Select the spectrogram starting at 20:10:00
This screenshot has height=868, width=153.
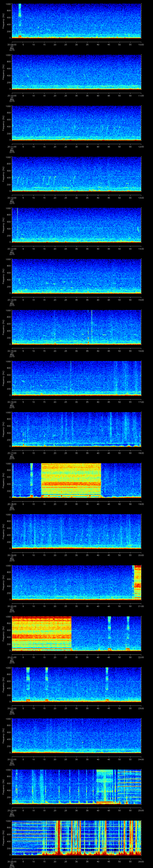[76, 72]
